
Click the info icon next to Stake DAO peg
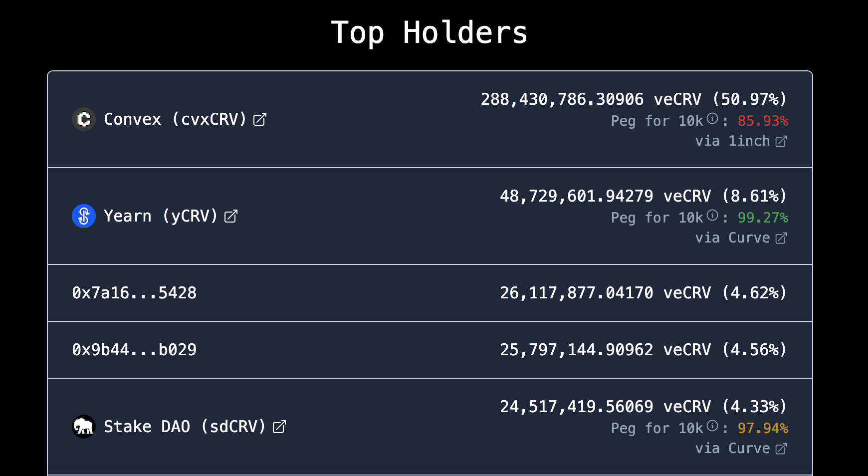coord(712,426)
